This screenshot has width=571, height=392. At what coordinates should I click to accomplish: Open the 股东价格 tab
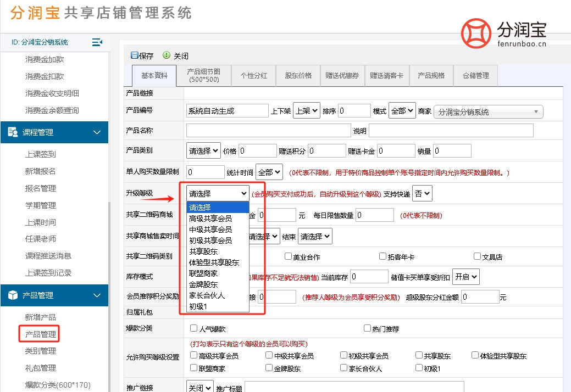(x=298, y=75)
